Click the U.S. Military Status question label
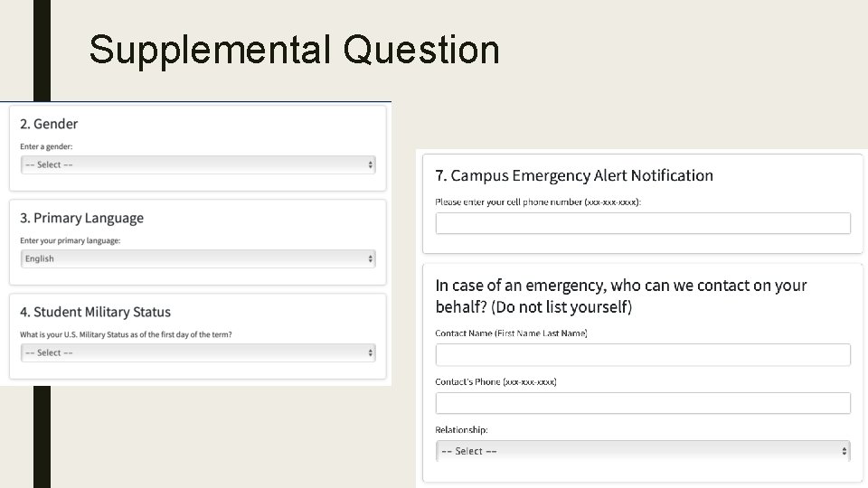The width and height of the screenshot is (868, 488). click(125, 334)
